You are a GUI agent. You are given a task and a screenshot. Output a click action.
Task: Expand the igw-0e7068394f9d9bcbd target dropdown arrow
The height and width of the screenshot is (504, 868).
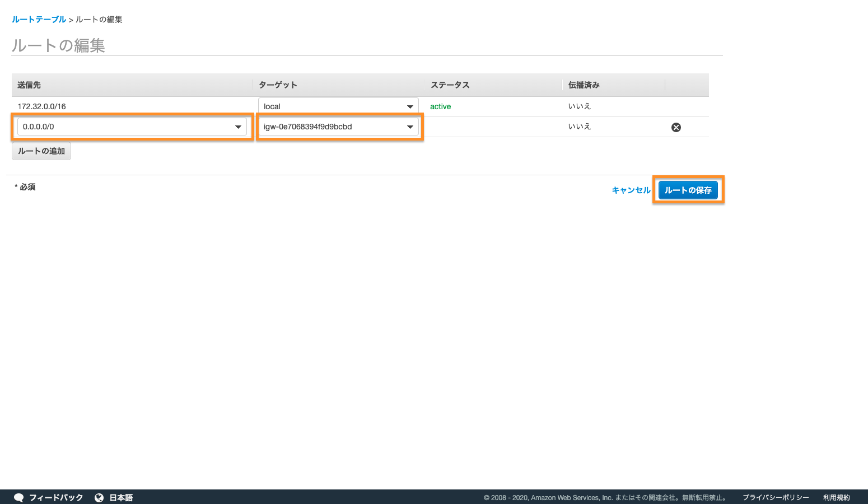(410, 127)
